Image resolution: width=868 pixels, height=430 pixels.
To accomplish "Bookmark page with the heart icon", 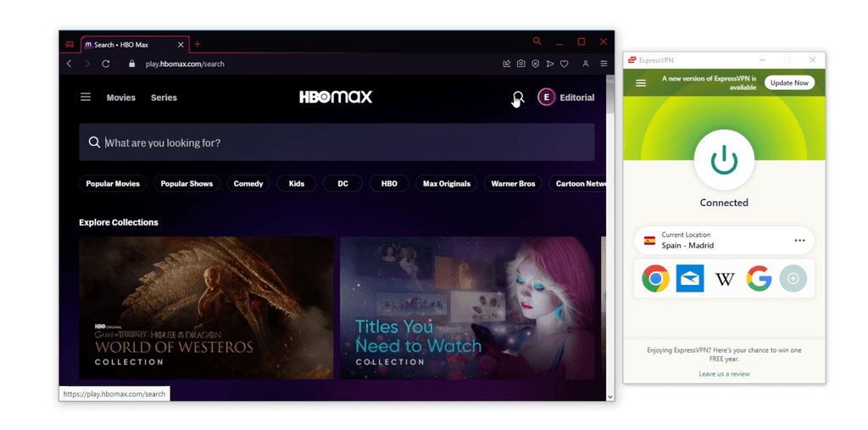I will [x=564, y=64].
